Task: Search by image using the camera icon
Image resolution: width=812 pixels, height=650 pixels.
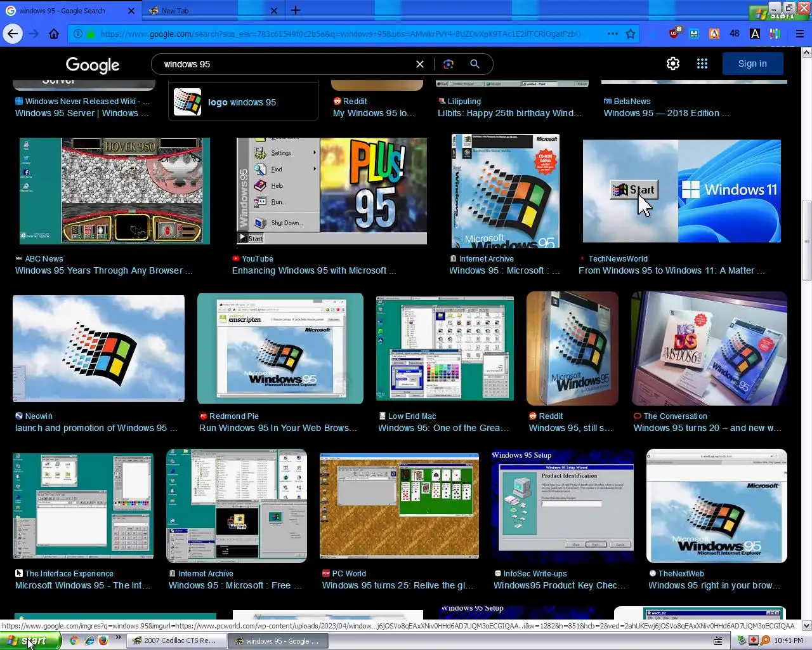Action: [449, 64]
